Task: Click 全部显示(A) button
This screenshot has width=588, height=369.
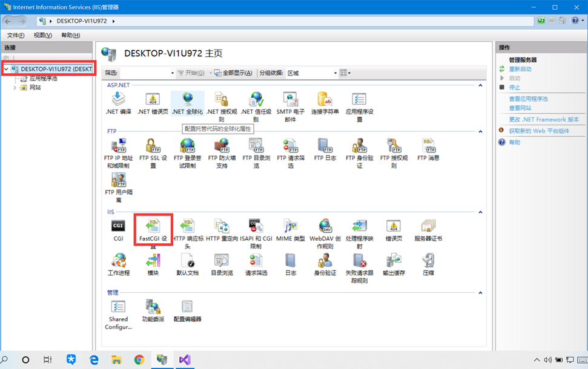Action: (x=233, y=73)
